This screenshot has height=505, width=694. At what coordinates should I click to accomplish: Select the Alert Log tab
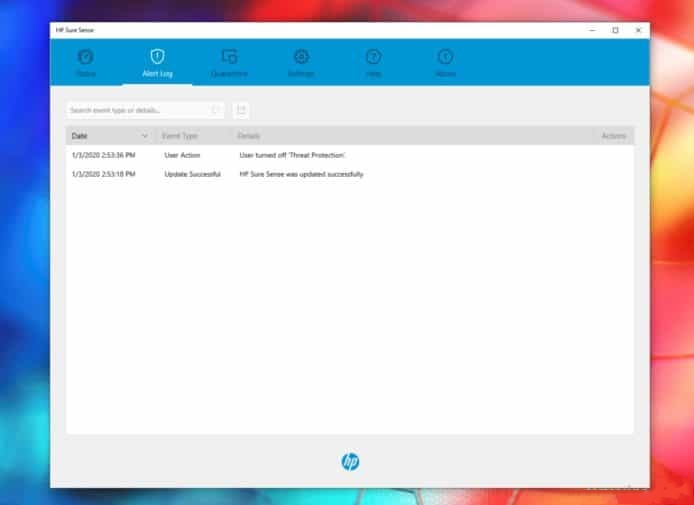[157, 63]
